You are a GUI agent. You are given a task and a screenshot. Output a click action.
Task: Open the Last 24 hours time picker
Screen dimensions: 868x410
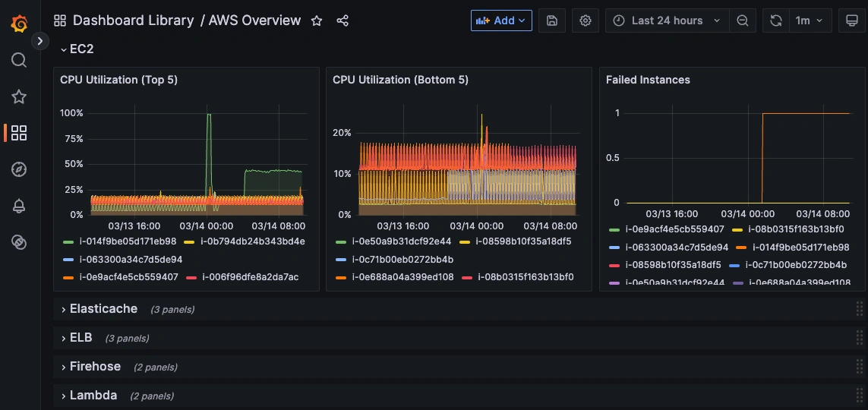(668, 20)
